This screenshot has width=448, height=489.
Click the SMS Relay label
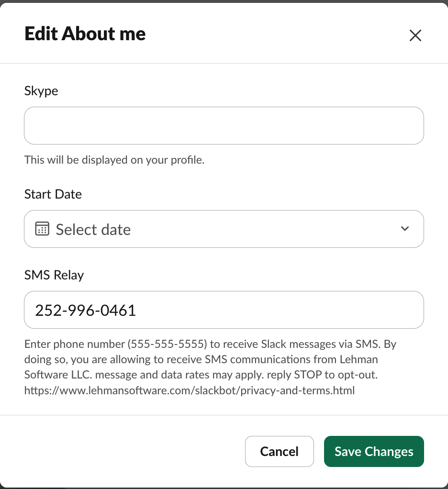(x=54, y=275)
